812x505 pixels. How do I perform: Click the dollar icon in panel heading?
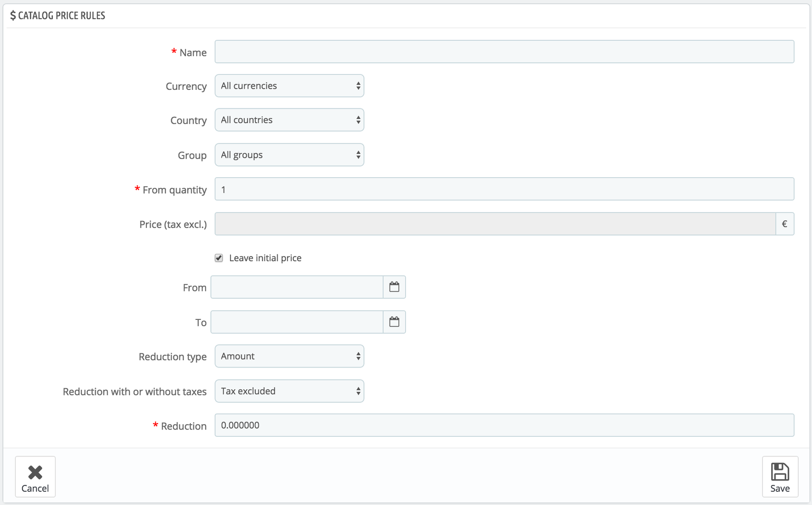13,16
